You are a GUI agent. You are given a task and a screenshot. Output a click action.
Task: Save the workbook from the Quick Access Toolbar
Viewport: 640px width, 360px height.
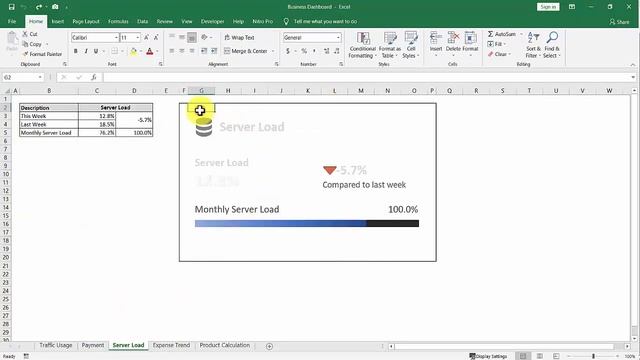click(11, 7)
